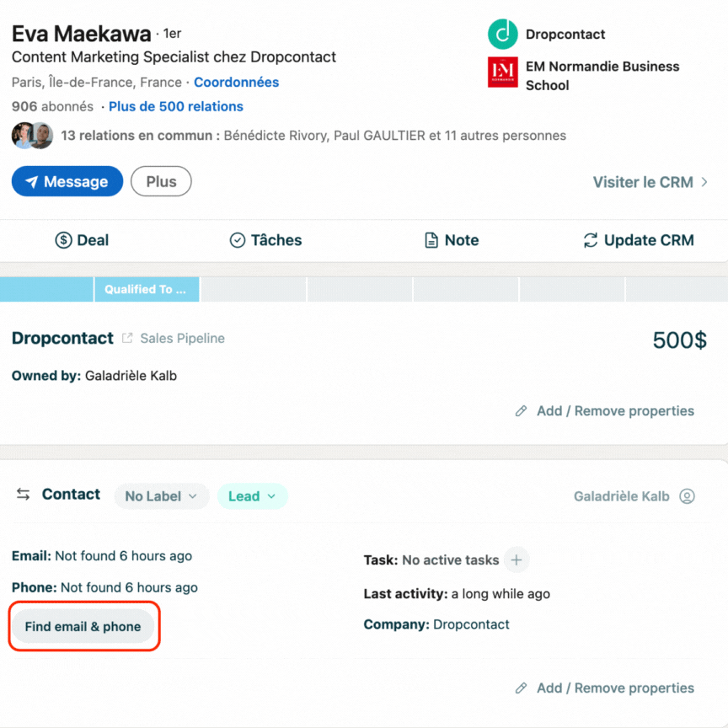Expand the Plus options button

click(161, 181)
